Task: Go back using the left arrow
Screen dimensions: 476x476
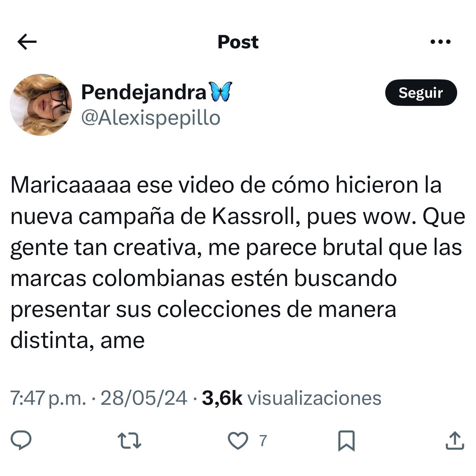Action: 27,42
